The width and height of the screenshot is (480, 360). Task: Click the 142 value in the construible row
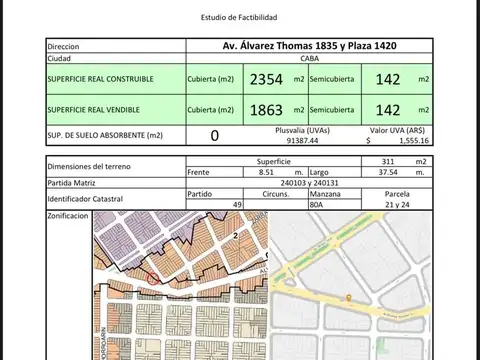[388, 79]
